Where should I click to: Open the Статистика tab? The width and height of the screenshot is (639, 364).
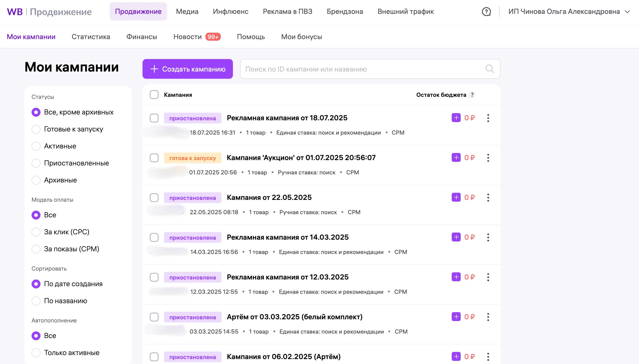click(91, 37)
